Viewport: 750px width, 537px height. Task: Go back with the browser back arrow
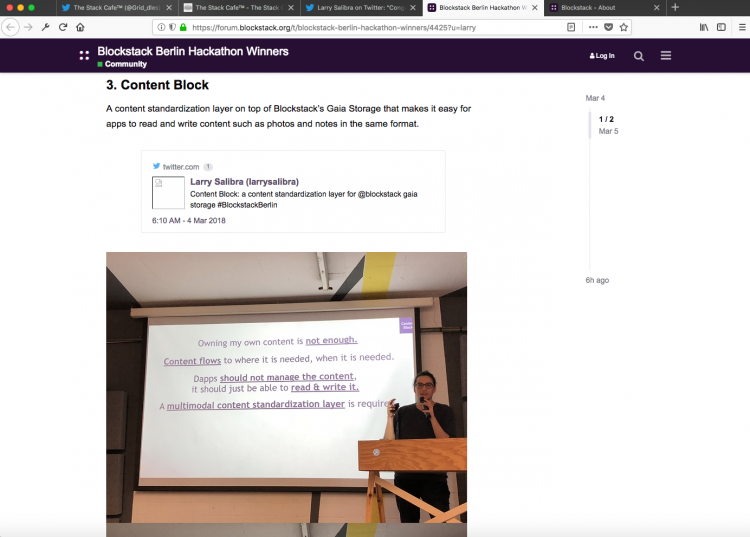[x=11, y=27]
